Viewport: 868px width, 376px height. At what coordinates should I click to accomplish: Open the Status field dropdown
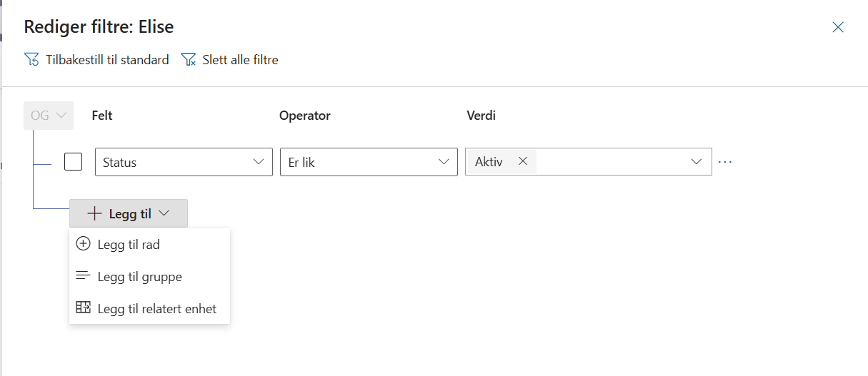click(184, 162)
